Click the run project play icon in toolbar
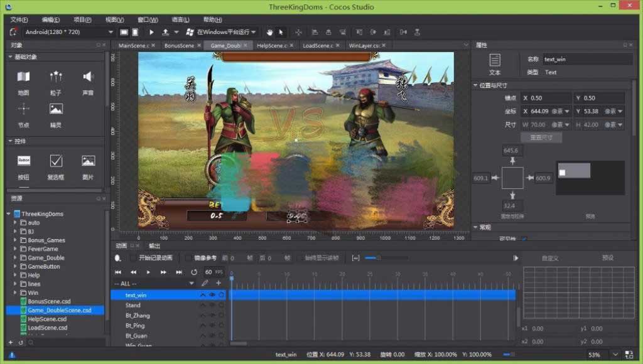643x364 pixels. pyautogui.click(x=151, y=32)
